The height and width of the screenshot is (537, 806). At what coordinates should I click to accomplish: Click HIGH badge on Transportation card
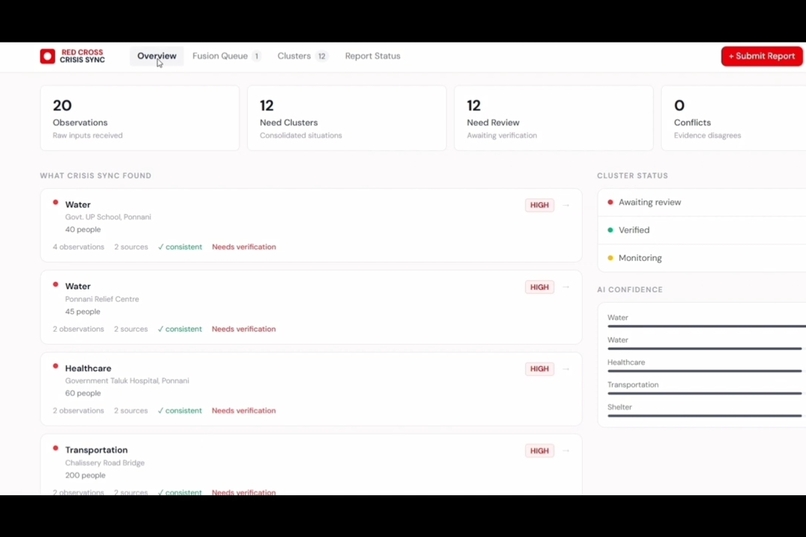539,451
